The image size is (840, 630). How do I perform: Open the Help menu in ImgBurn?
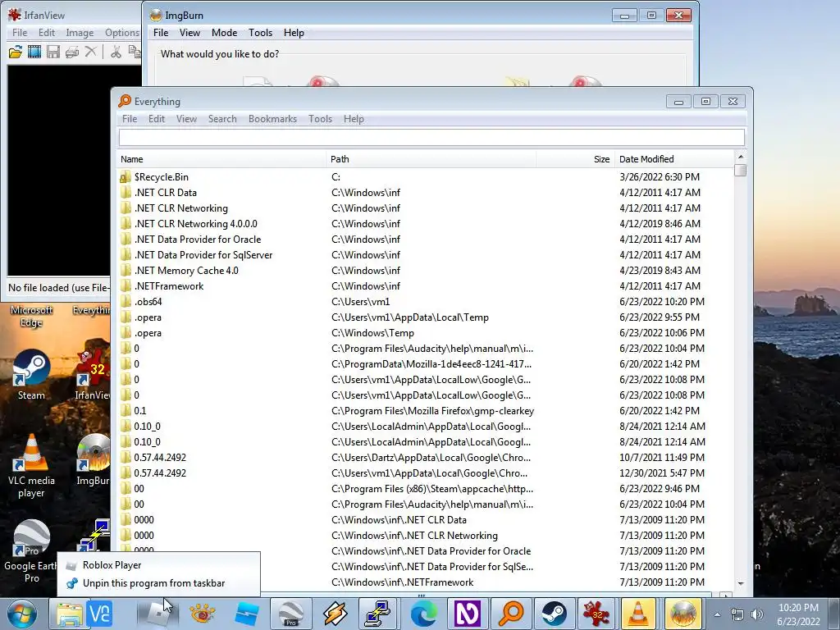294,33
